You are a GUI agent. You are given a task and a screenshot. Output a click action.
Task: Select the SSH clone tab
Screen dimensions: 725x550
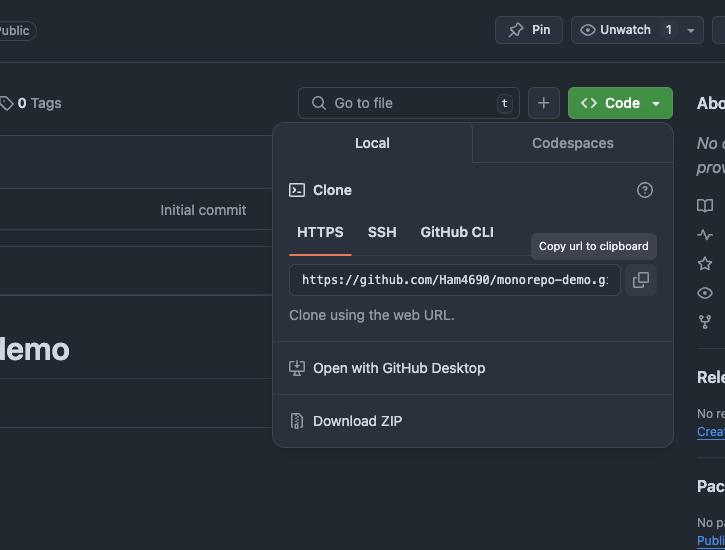point(382,232)
